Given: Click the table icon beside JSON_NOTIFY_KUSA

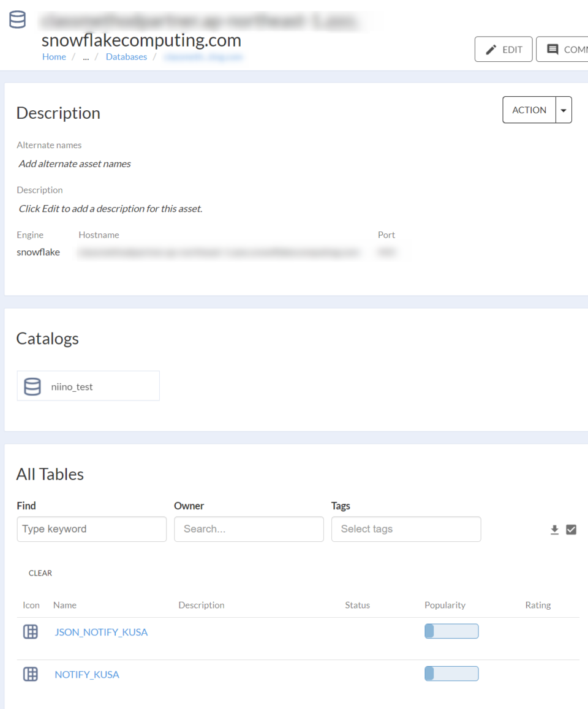Looking at the screenshot, I should (x=30, y=631).
